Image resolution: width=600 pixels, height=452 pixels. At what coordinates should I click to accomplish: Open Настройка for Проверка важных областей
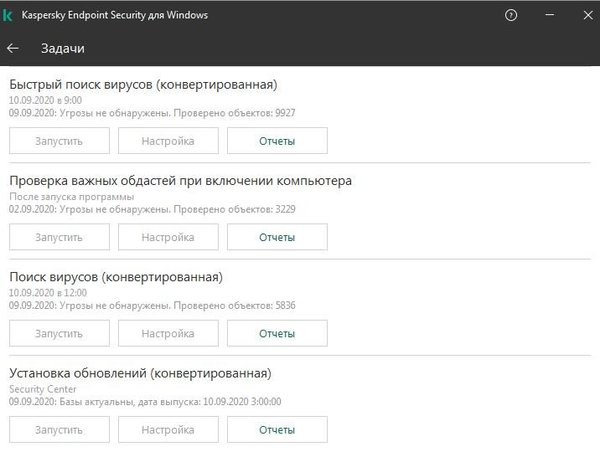pyautogui.click(x=168, y=237)
